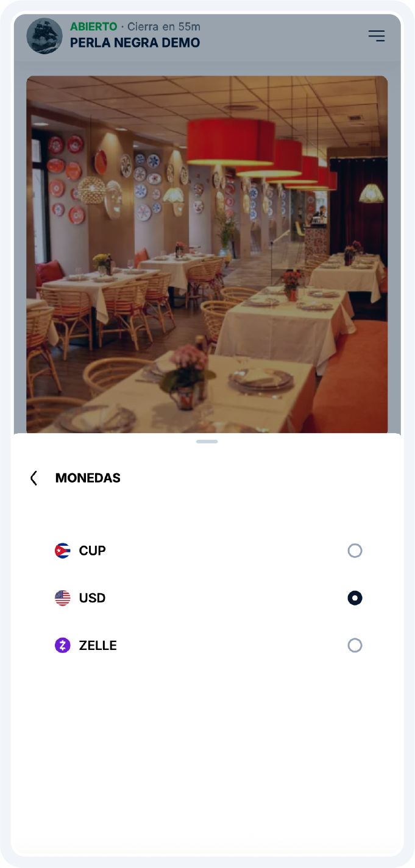Deselect the currently active USD radio button
Image resolution: width=415 pixels, height=868 pixels.
(355, 598)
